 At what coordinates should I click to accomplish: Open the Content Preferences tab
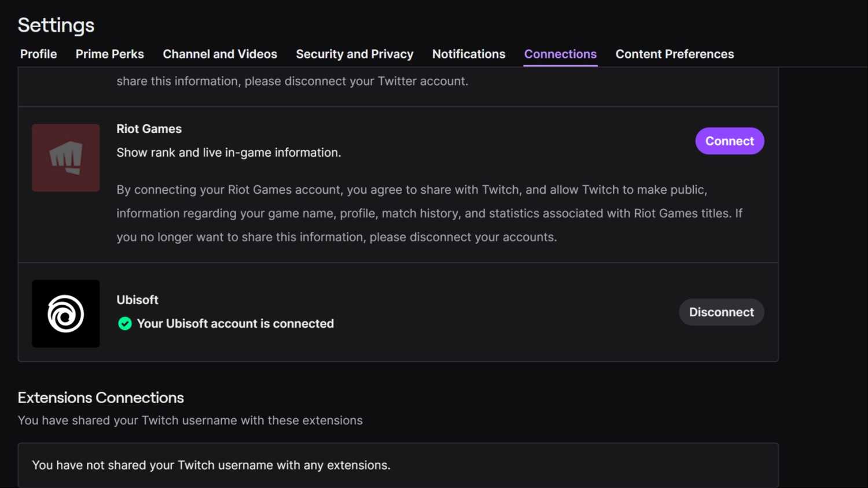point(675,54)
